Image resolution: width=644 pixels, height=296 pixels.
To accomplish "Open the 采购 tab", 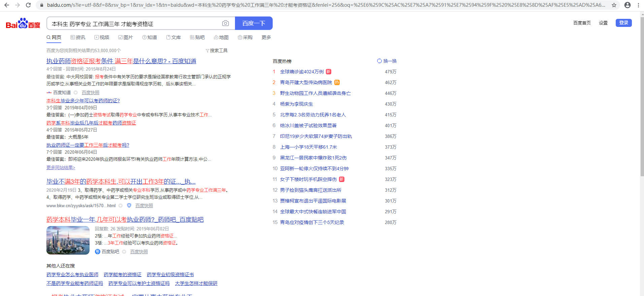I will [x=245, y=37].
